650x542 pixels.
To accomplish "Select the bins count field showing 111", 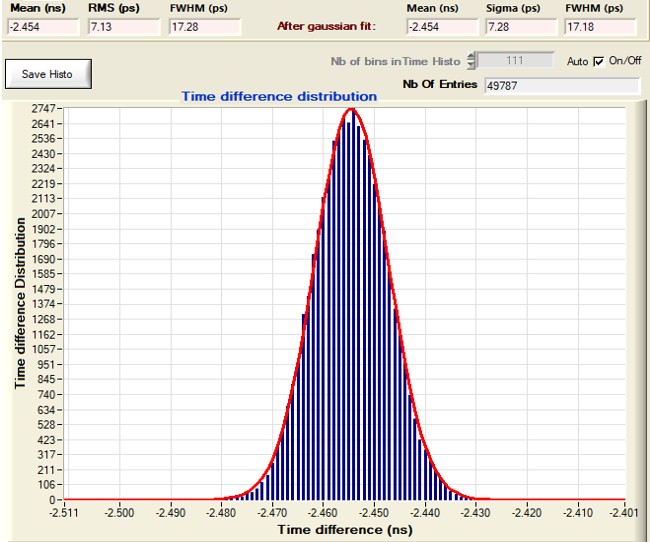I will coord(517,61).
